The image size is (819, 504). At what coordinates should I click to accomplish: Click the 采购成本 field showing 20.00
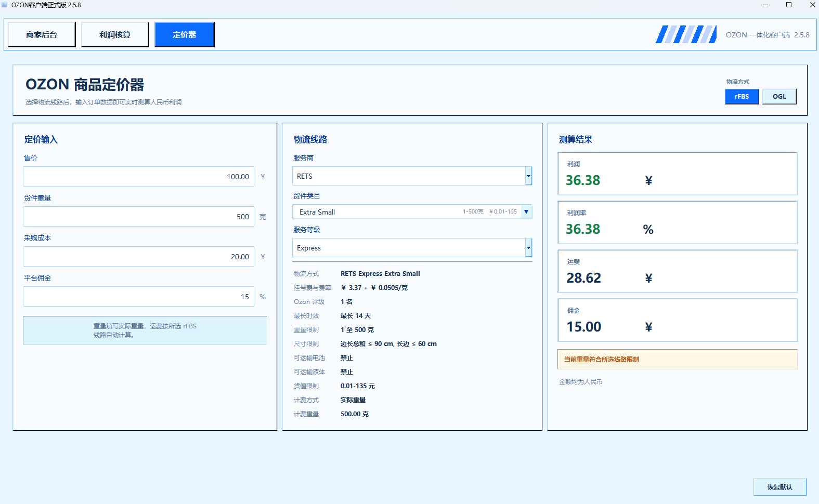138,257
